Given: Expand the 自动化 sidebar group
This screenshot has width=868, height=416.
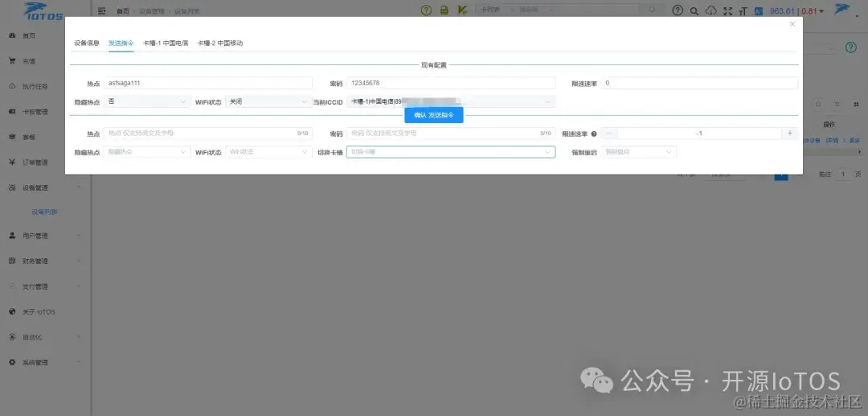Looking at the screenshot, I should (x=44, y=337).
